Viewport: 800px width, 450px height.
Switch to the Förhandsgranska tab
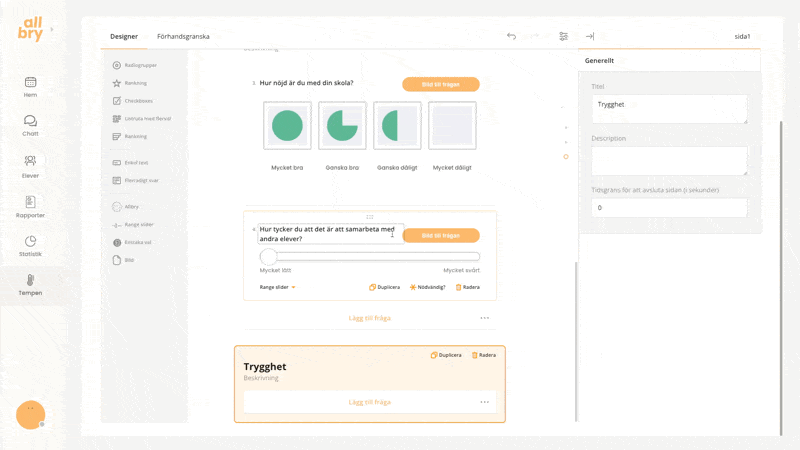[183, 36]
